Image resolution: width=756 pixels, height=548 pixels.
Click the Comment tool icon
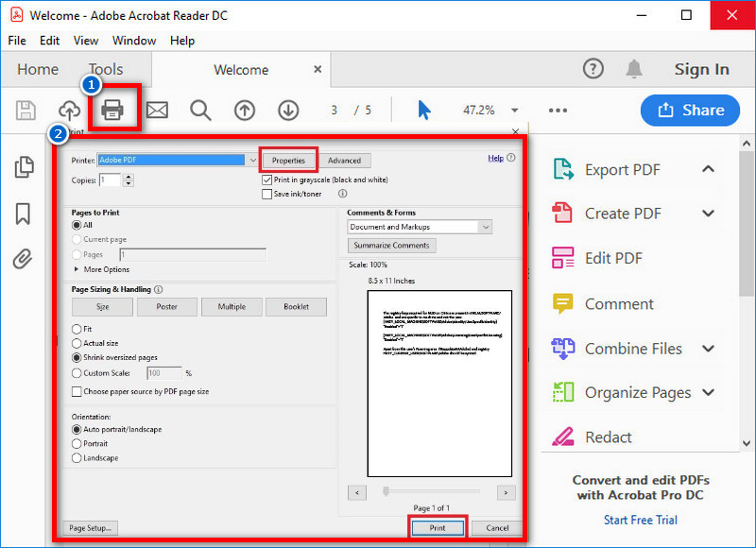(562, 303)
